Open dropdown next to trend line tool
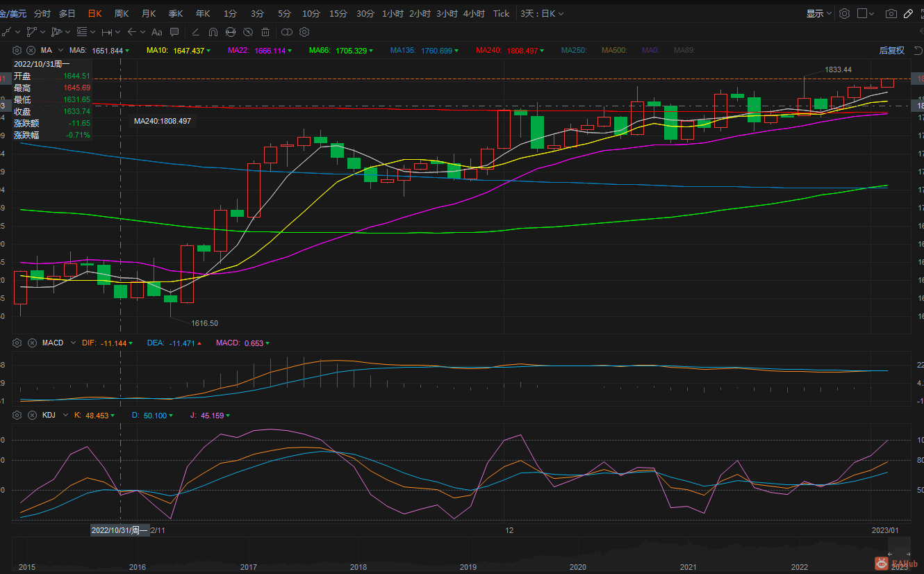This screenshot has width=924, height=574. 17,32
